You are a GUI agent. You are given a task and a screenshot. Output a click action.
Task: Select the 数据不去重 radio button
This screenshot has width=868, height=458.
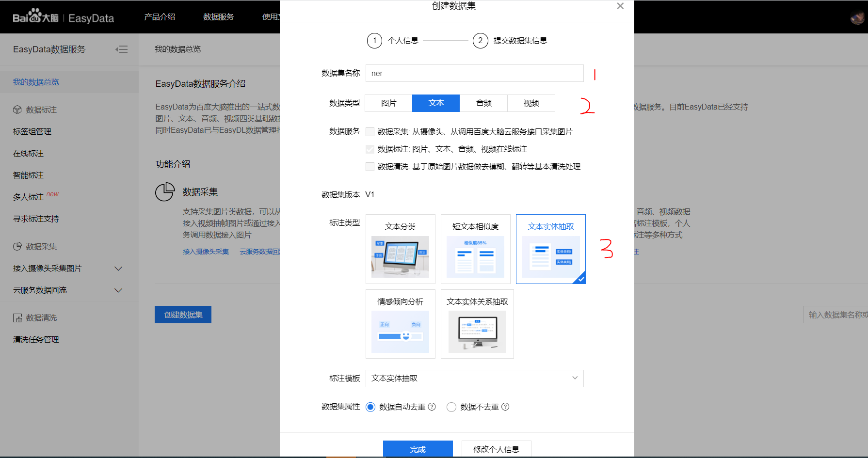pyautogui.click(x=451, y=407)
